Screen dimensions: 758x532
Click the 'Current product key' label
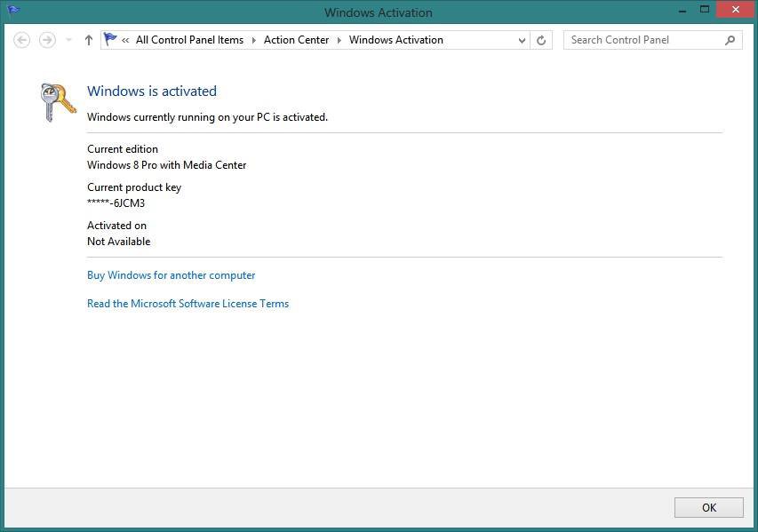[134, 187]
